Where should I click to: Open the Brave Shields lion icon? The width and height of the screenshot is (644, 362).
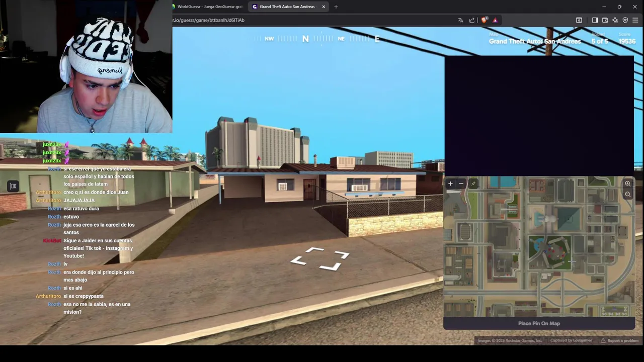tap(484, 20)
